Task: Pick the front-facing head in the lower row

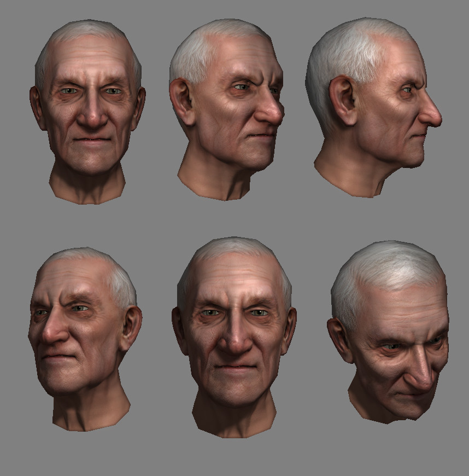Action: click(x=234, y=337)
